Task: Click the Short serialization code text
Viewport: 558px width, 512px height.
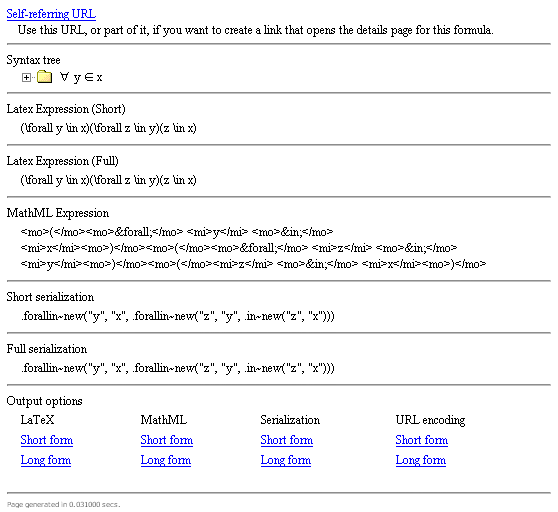Action: coord(178,316)
